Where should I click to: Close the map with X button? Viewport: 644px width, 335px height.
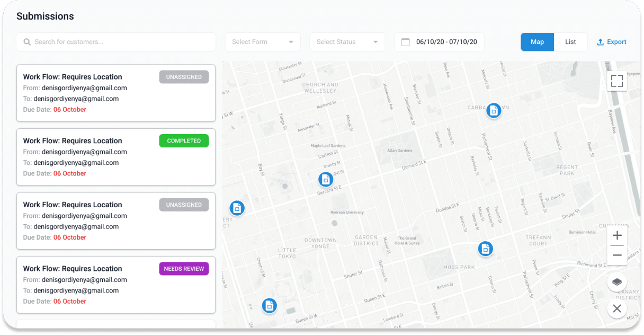tap(617, 308)
